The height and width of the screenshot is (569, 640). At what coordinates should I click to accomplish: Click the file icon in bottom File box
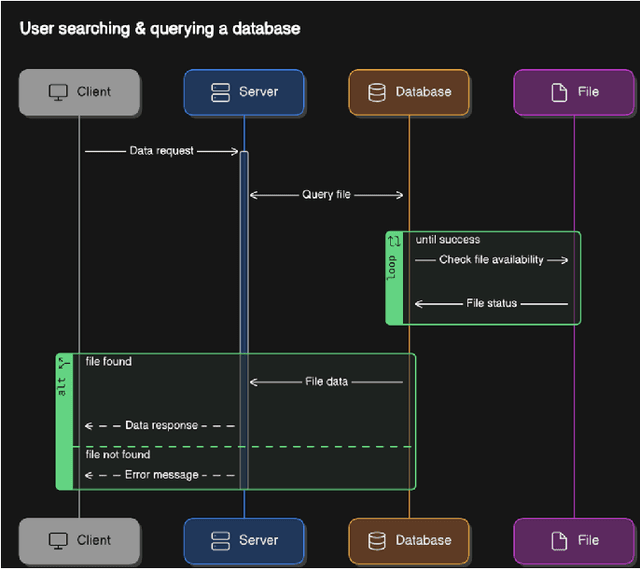(x=560, y=540)
